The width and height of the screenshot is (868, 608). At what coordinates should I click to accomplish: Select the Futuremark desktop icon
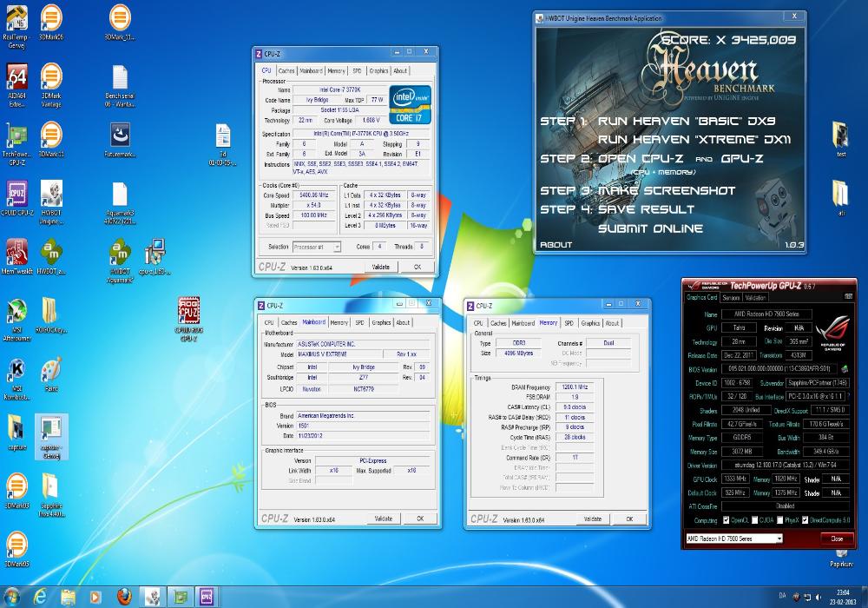[x=120, y=140]
